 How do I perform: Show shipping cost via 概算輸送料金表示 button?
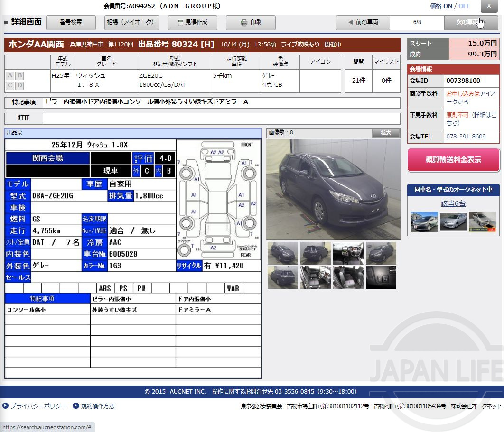coord(453,160)
